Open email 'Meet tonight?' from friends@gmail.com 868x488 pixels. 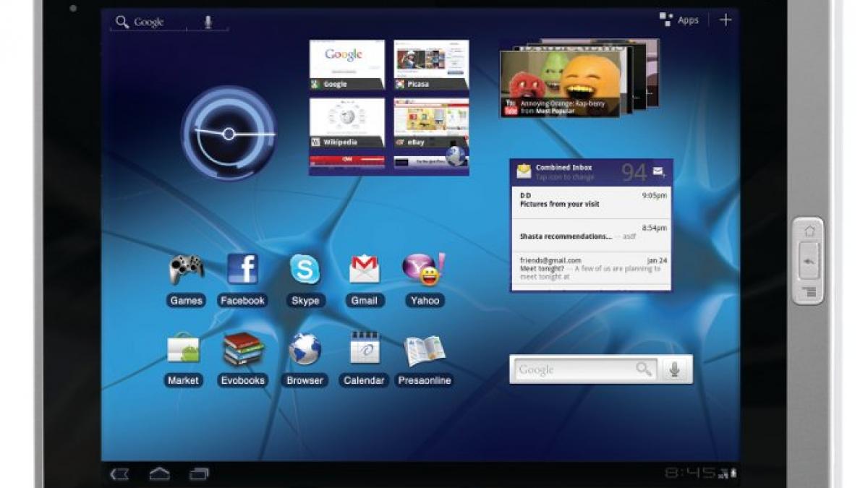pos(591,268)
